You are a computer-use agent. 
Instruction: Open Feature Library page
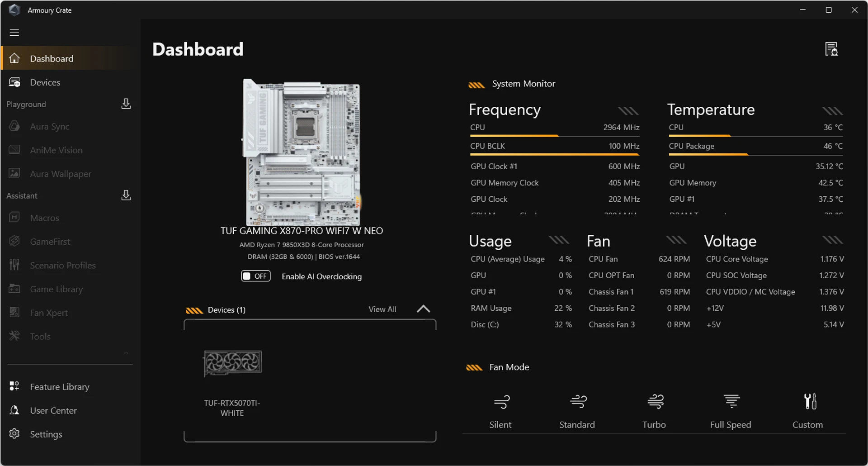click(x=70, y=387)
